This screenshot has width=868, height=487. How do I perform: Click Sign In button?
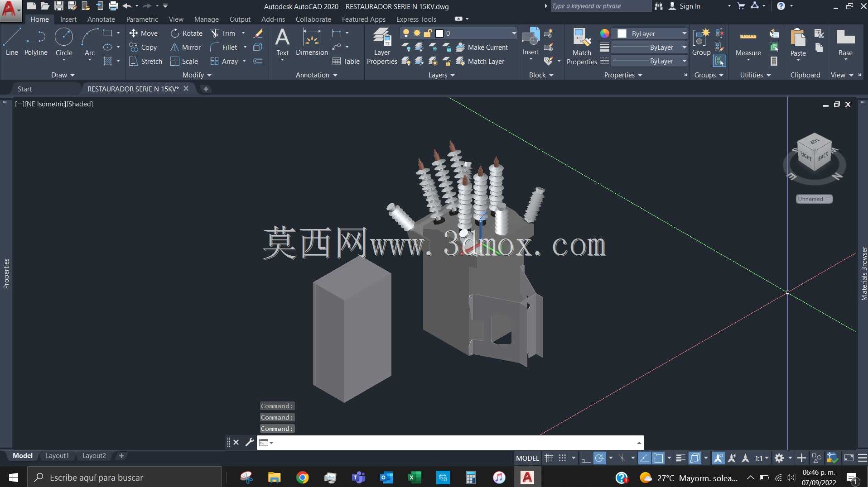pyautogui.click(x=685, y=6)
